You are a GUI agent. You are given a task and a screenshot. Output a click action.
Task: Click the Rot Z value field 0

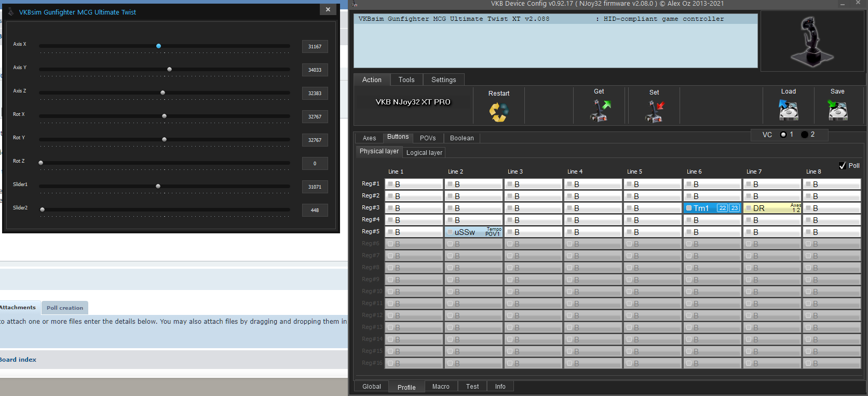tap(315, 163)
